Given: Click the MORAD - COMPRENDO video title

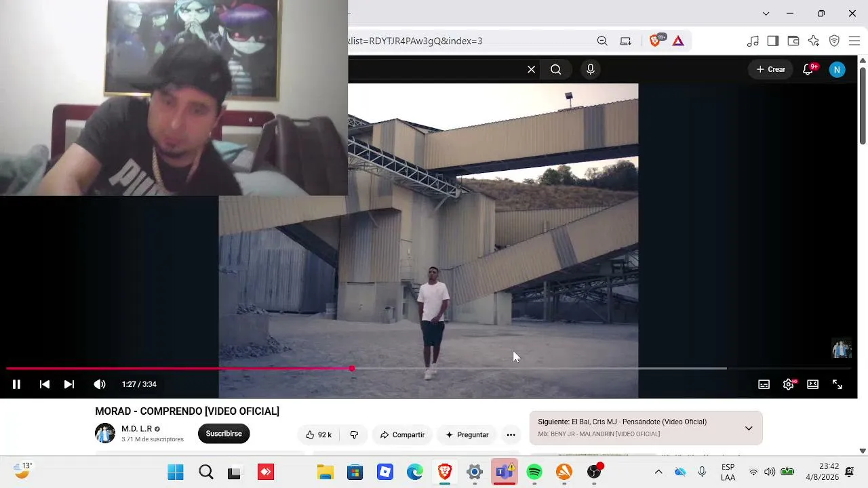Looking at the screenshot, I should pos(187,411).
